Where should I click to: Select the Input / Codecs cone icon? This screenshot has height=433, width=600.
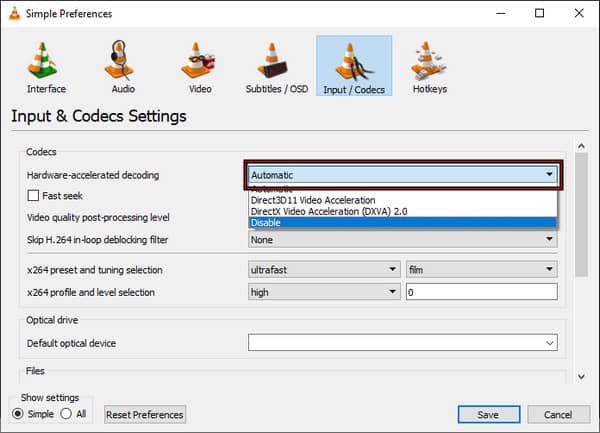pyautogui.click(x=354, y=66)
